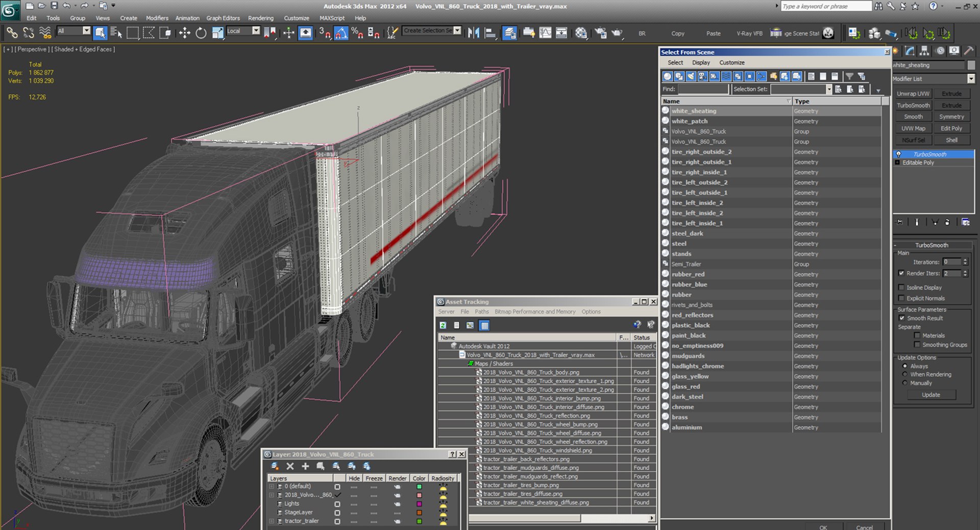Refresh the Asset Tracking list
The width and height of the screenshot is (980, 530).
pos(443,325)
